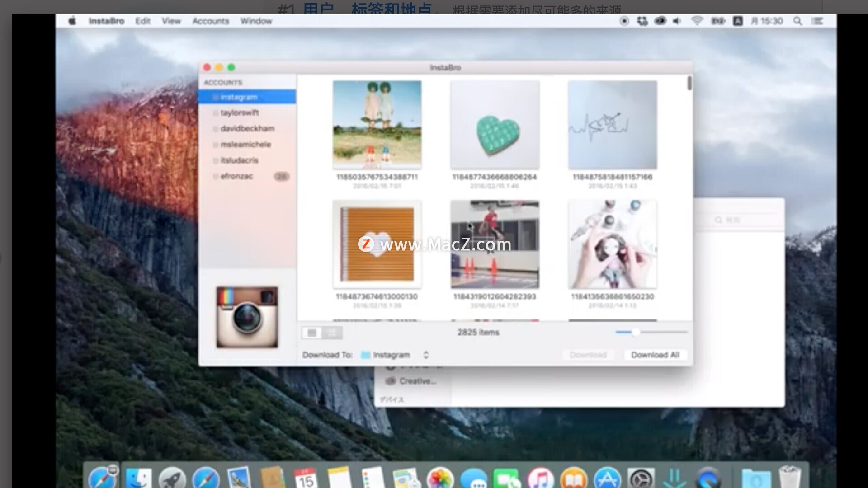Open the Apple menu
The width and height of the screenshot is (868, 488).
pyautogui.click(x=72, y=21)
